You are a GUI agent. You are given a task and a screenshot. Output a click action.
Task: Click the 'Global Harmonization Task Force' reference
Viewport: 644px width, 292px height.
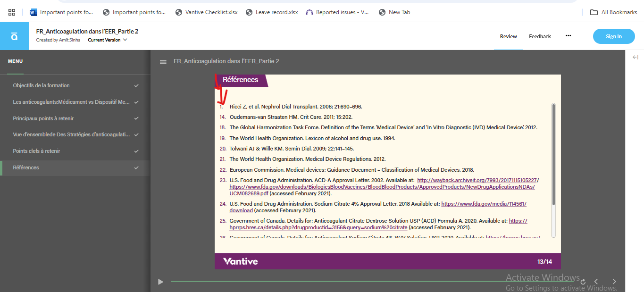click(x=383, y=127)
